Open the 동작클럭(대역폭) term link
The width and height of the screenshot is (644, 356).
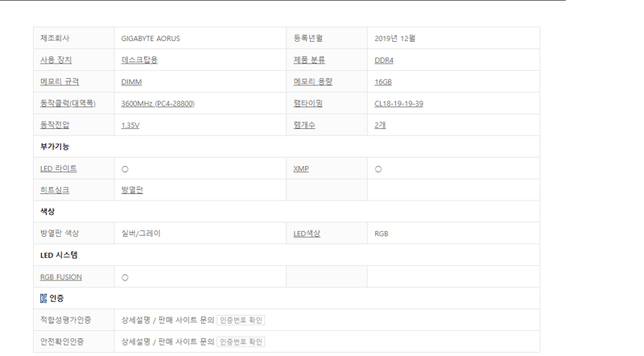[x=68, y=104]
